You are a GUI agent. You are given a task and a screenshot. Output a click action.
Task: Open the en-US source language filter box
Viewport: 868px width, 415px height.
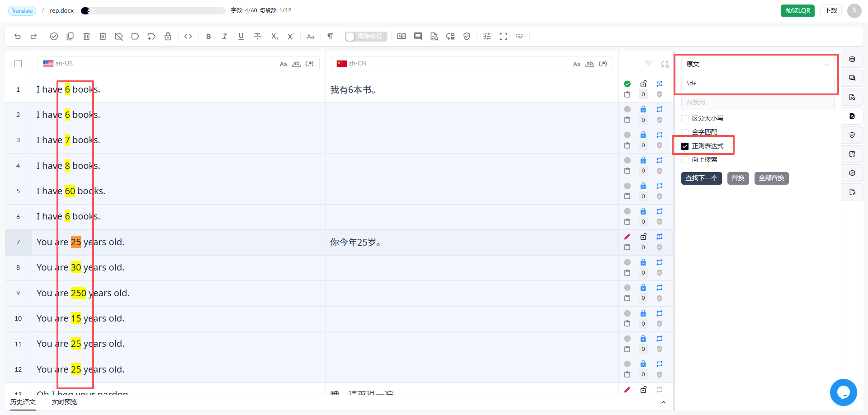pyautogui.click(x=179, y=64)
